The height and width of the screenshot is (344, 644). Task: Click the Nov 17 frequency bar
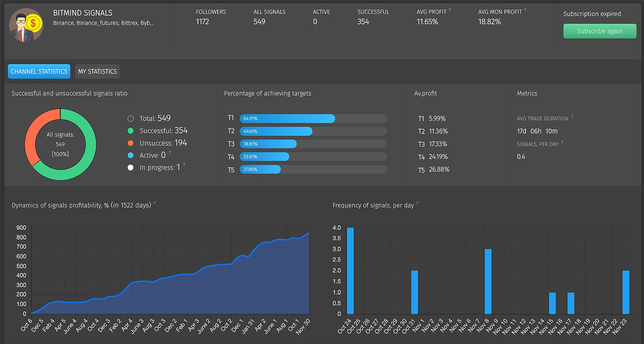point(571,303)
